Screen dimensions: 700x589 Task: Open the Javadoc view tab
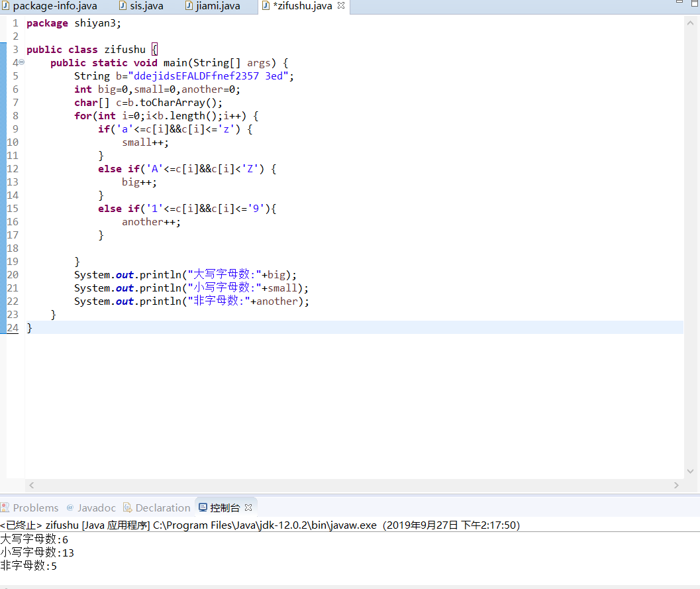(91, 508)
